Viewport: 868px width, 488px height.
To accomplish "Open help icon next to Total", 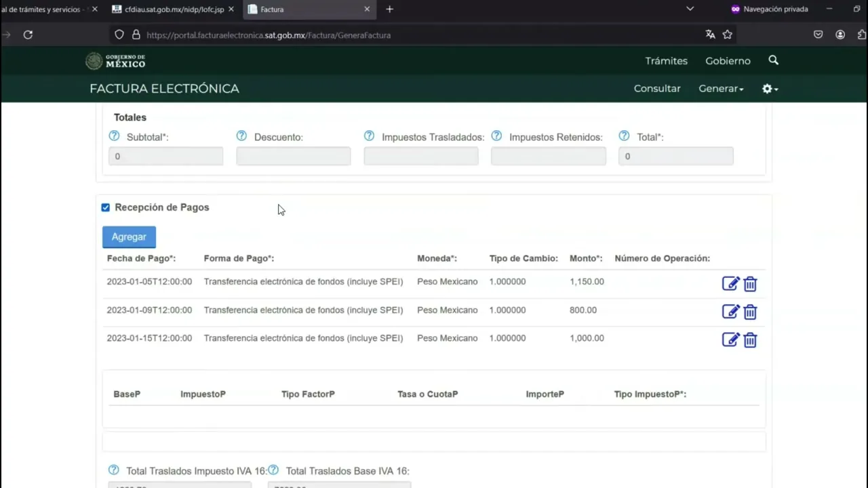I will [624, 136].
